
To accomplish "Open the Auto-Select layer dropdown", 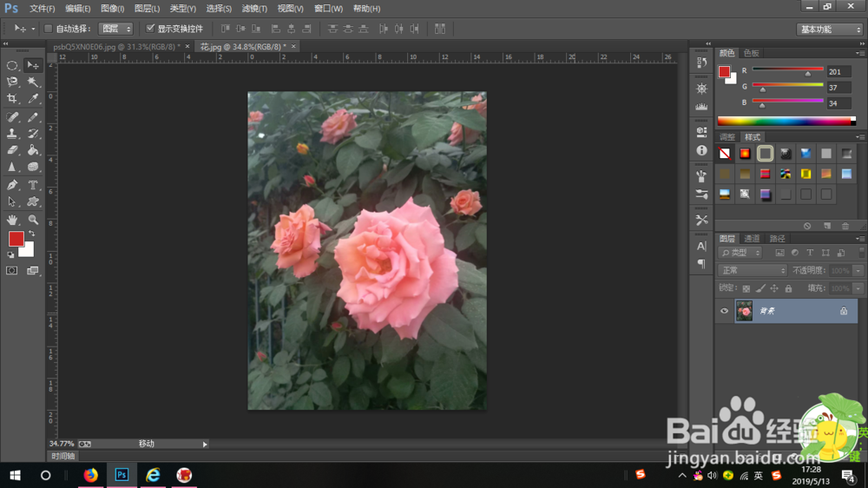I will coord(115,29).
